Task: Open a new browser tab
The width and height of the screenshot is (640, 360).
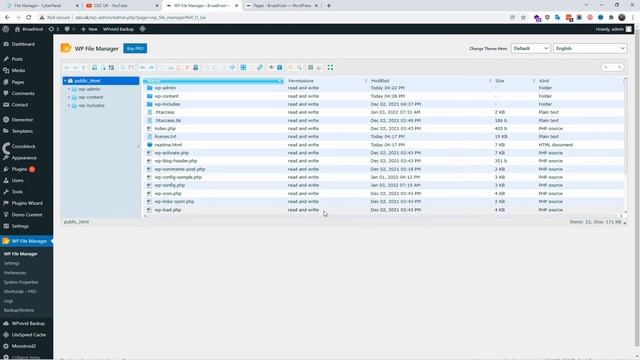Action: 329,6
